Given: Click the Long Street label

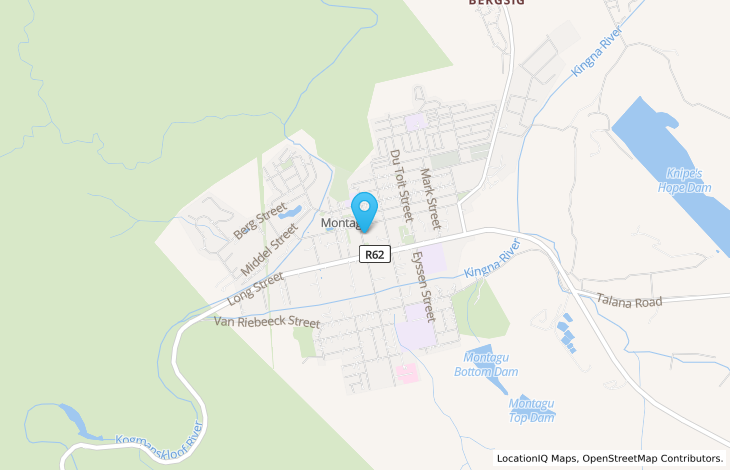Looking at the screenshot, I should pyautogui.click(x=255, y=289).
